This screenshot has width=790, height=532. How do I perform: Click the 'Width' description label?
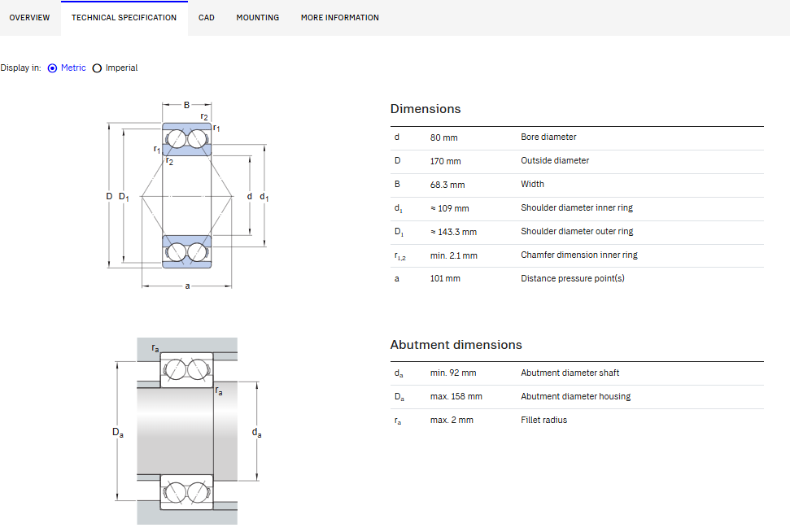533,185
